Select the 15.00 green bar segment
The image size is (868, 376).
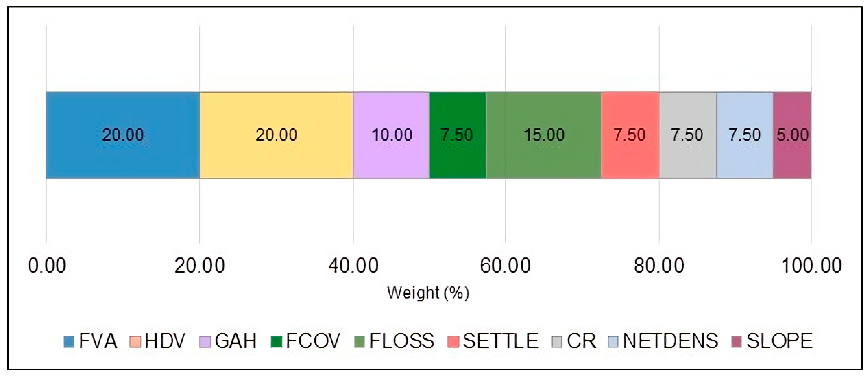pyautogui.click(x=544, y=135)
